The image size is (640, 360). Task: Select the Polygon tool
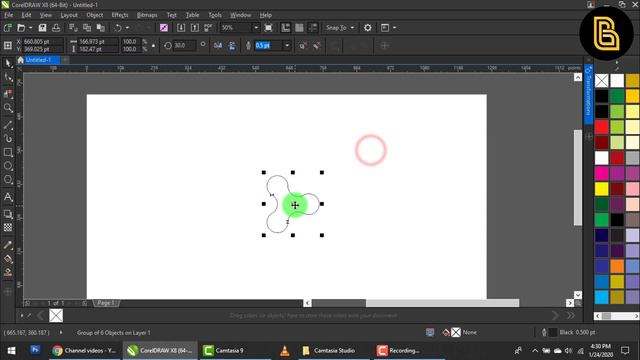coord(8,180)
